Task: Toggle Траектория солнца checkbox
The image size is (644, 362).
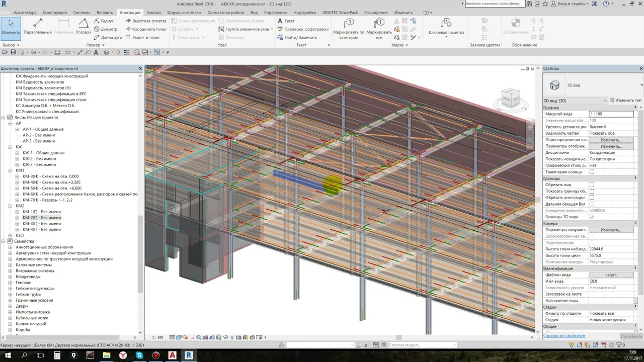Action: (592, 172)
